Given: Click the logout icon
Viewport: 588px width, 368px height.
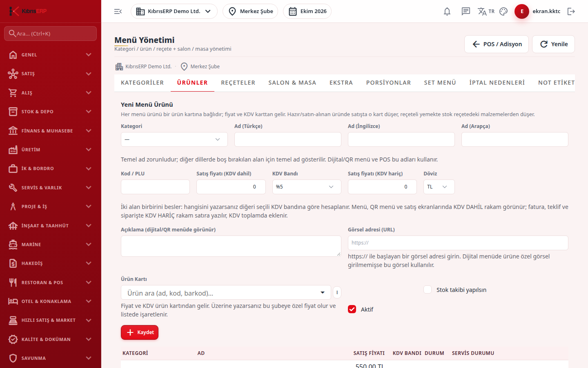Looking at the screenshot, I should click(571, 11).
